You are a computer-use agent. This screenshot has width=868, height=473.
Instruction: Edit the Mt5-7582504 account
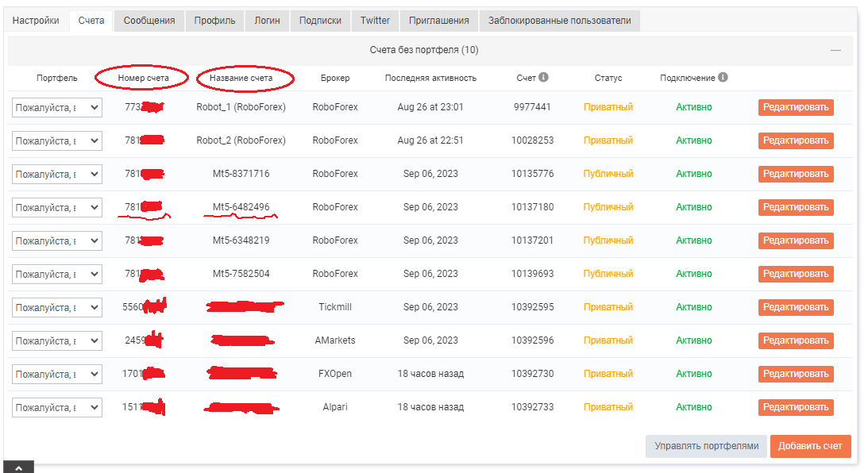796,274
